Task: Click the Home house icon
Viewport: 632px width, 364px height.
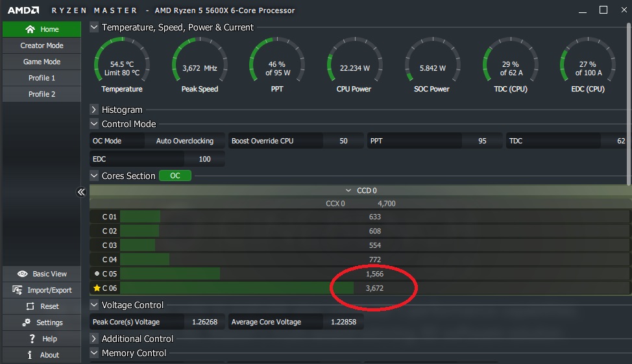Action: coord(30,29)
